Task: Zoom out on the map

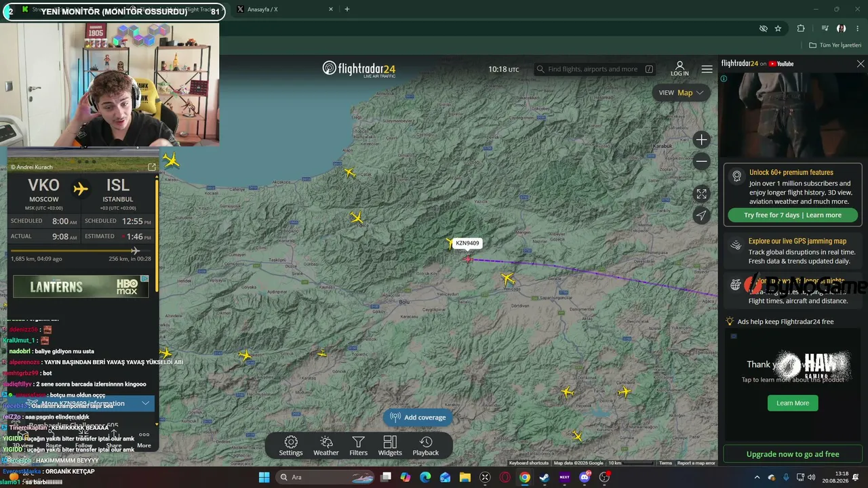Action: point(702,161)
